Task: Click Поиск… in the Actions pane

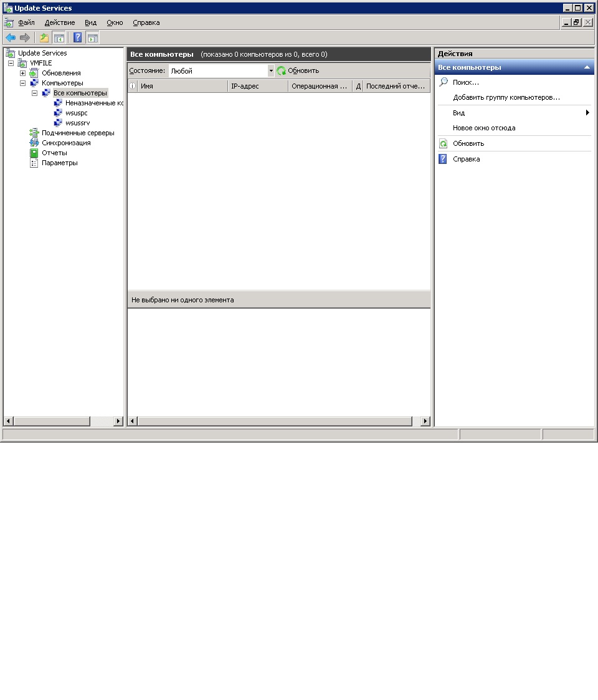Action: coord(465,82)
